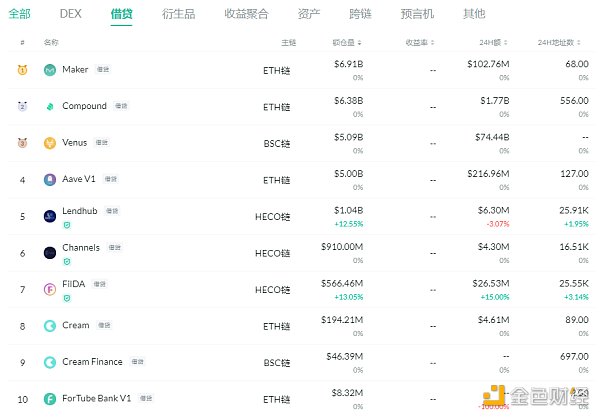Click the FilDA audit shield badge
The height and width of the screenshot is (417, 600).
67,298
